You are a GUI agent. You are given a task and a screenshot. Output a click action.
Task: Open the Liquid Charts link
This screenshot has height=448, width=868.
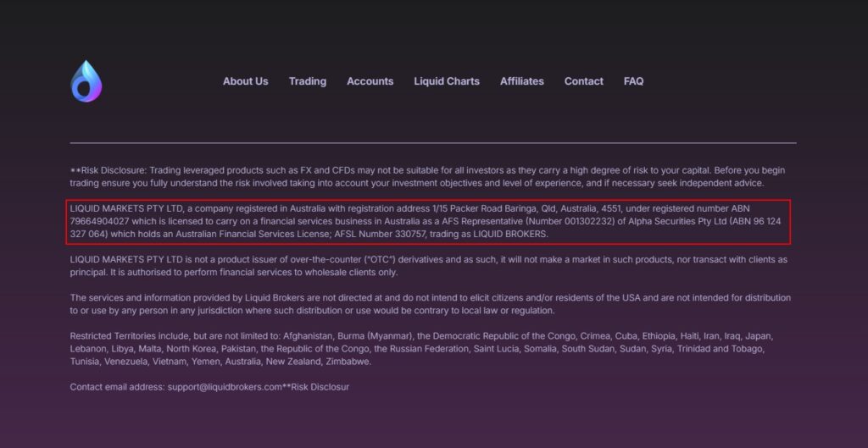[447, 81]
